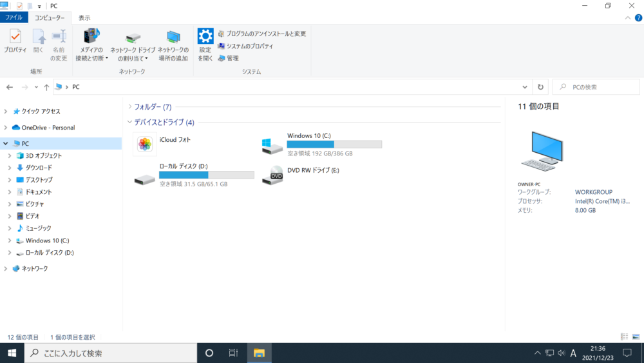
Task: Select Windows 10 (C:) drive icon
Action: pyautogui.click(x=272, y=146)
